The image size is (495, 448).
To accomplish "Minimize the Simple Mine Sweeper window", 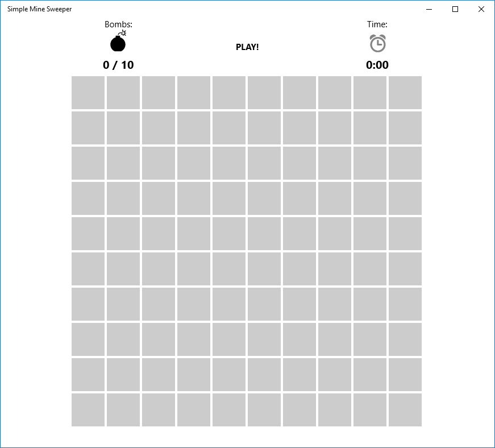I will 429,9.
